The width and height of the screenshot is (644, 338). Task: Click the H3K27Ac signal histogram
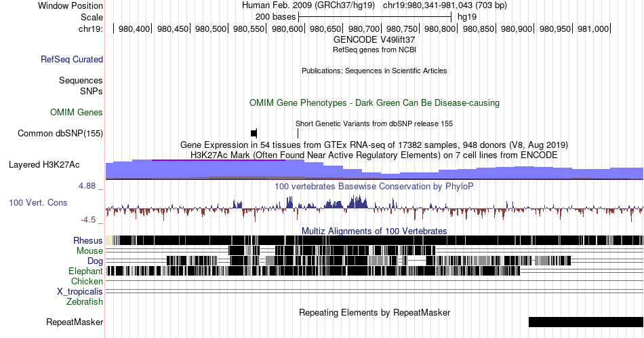[x=374, y=170]
